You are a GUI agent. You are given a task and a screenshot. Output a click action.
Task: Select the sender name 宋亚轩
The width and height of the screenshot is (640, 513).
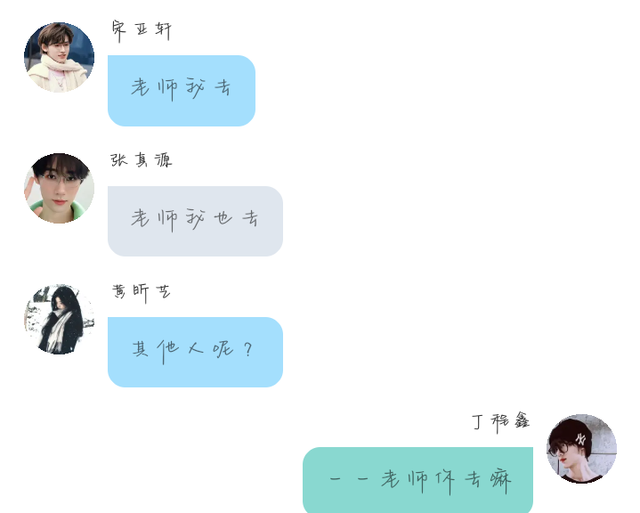coord(142,31)
